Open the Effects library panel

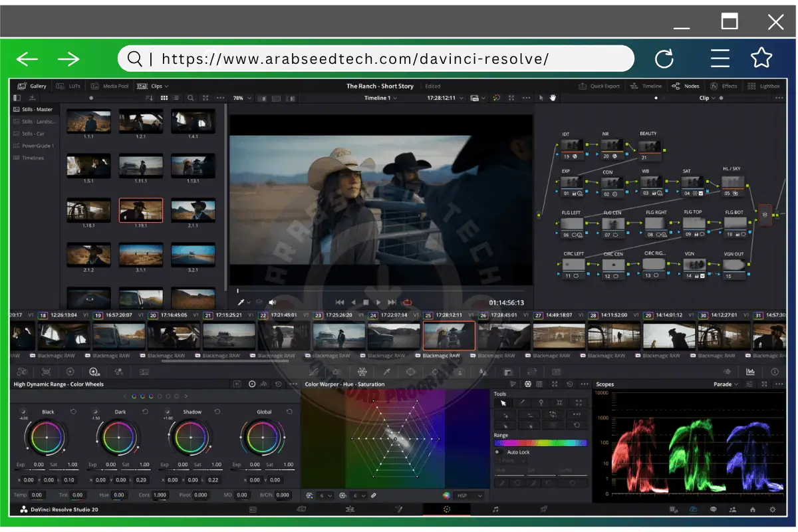[724, 86]
